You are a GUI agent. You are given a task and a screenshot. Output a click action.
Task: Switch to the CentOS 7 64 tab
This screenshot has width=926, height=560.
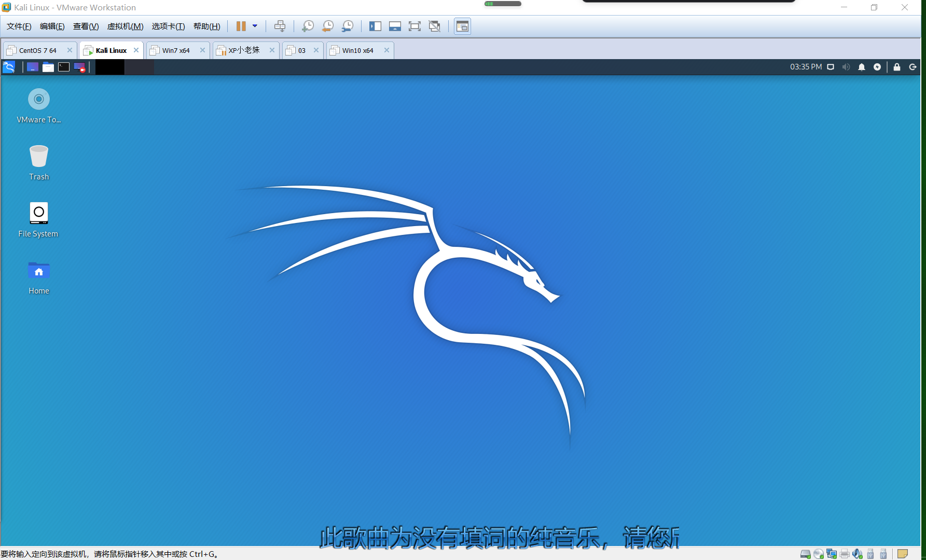click(x=38, y=50)
